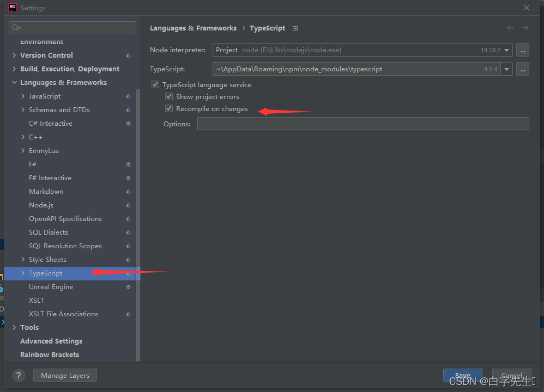Select the Node.js settings page
The width and height of the screenshot is (544, 392).
tap(41, 205)
